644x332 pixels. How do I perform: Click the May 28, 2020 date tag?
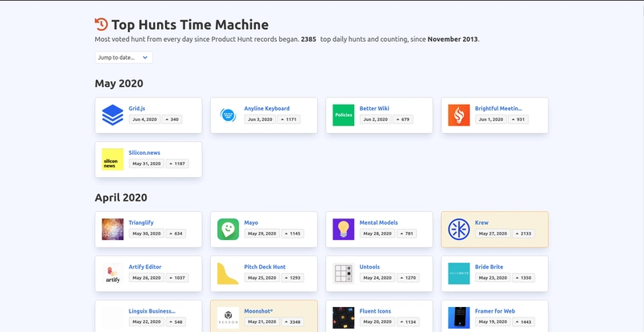377,234
